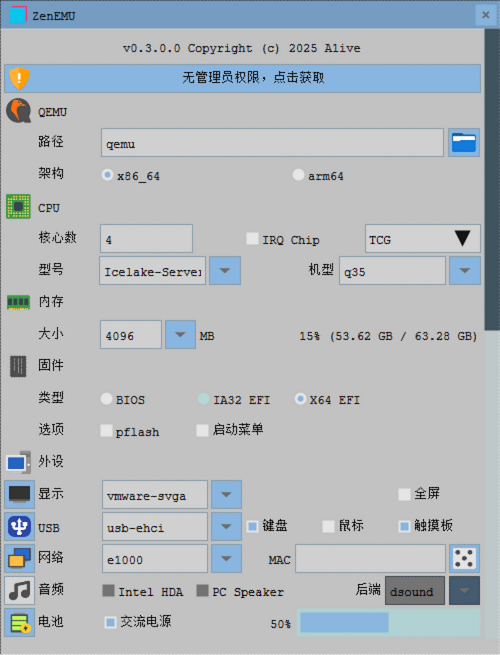Viewport: 500px width, 655px height.
Task: Click the no-admin-rights banner to elevate
Action: point(242,78)
